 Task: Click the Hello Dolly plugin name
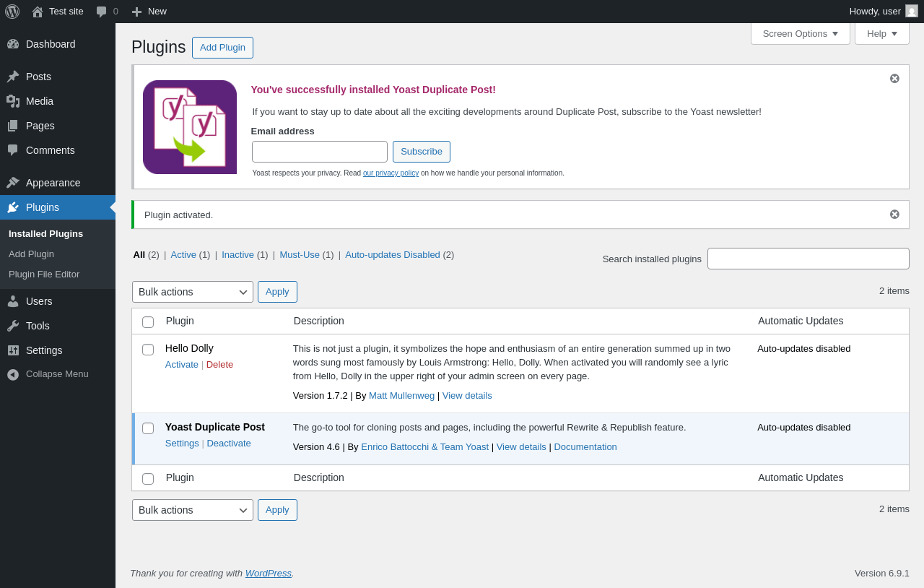coord(189,348)
